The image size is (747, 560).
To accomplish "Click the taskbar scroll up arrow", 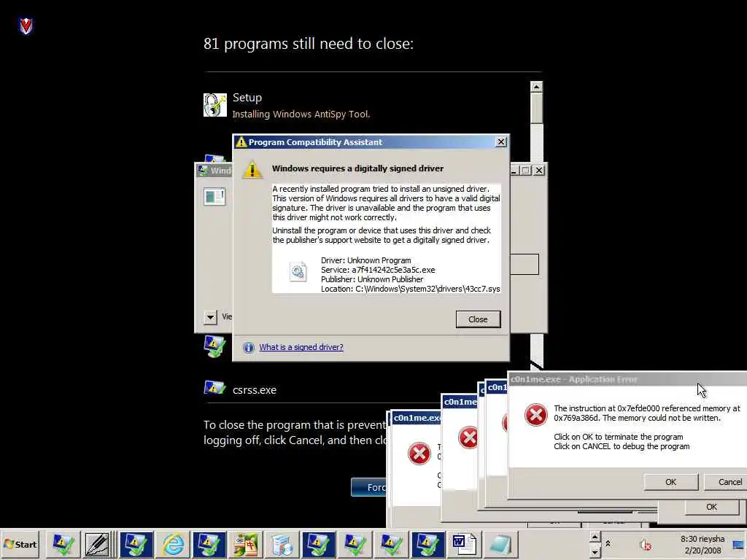I will point(595,537).
